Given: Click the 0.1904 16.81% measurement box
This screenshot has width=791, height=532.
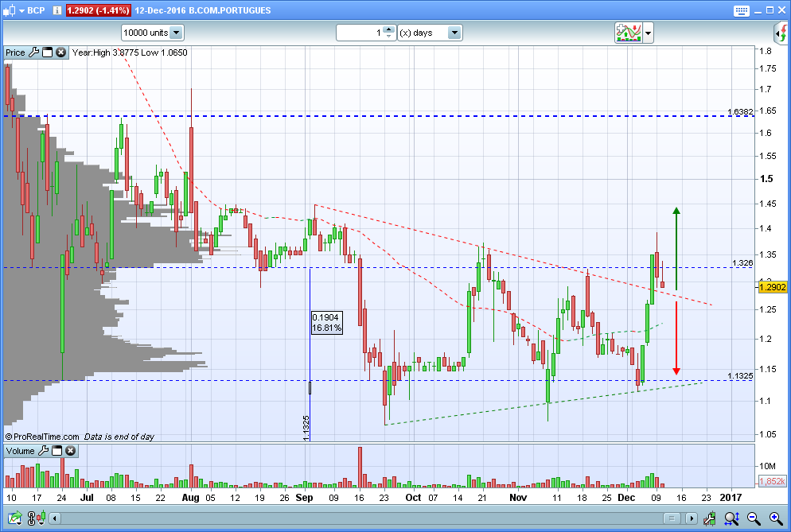Looking at the screenshot, I should (x=326, y=323).
